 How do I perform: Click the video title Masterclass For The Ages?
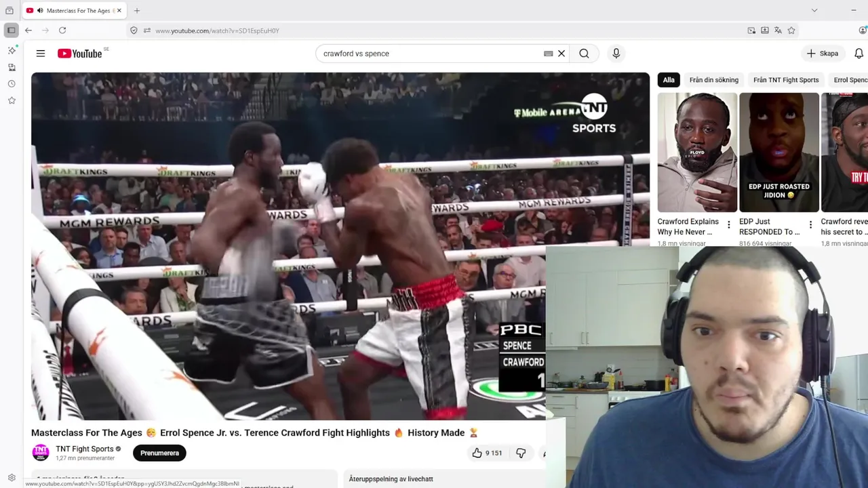pyautogui.click(x=255, y=432)
